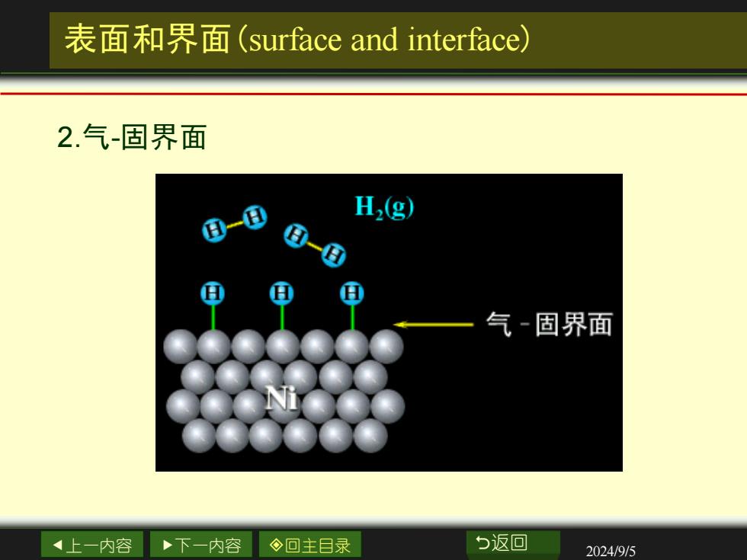The height and width of the screenshot is (560, 747).
Task: Advance with the 下一内容 button
Action: pos(201,544)
